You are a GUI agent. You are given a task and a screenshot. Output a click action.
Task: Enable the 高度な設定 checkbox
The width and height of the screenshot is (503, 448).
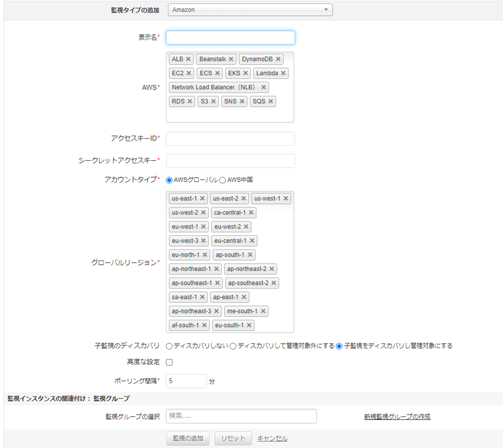click(x=169, y=362)
